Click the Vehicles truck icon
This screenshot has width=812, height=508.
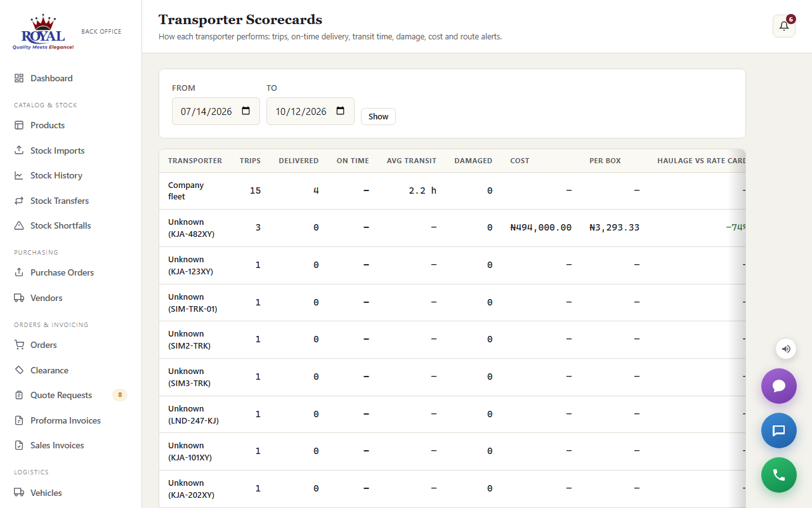pos(19,493)
